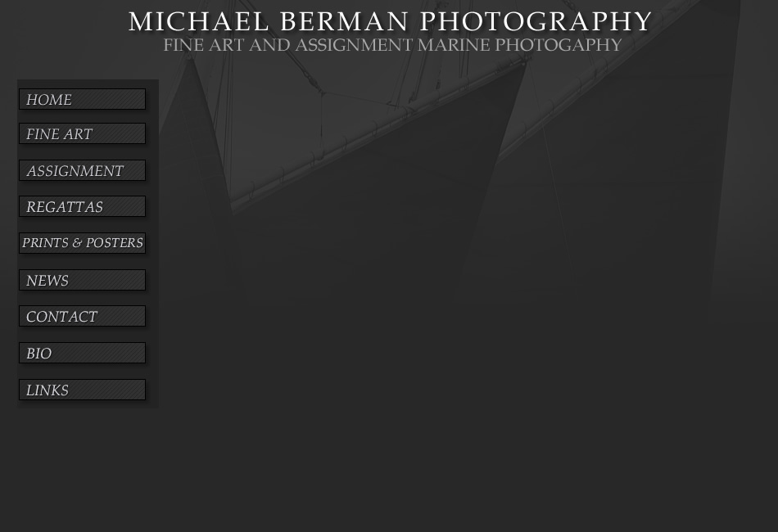Open the HOME navigation button
The width and height of the screenshot is (778, 532).
pos(83,99)
